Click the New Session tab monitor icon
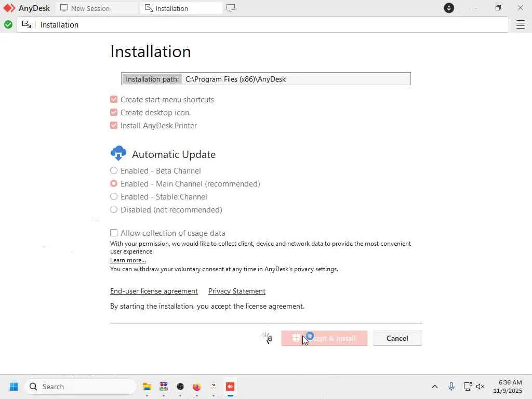Viewport: 532px width, 399px height. pyautogui.click(x=64, y=8)
